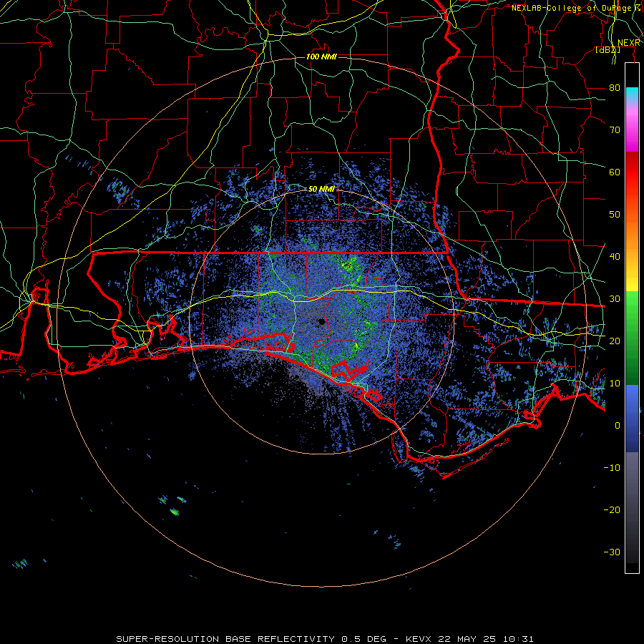This screenshot has height=644, width=644.
Task: Click the 80 value on the dBZ scale
Action: [x=615, y=88]
